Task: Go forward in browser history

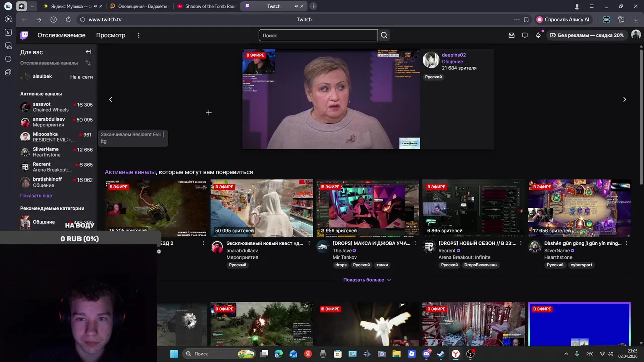Action: point(39,19)
